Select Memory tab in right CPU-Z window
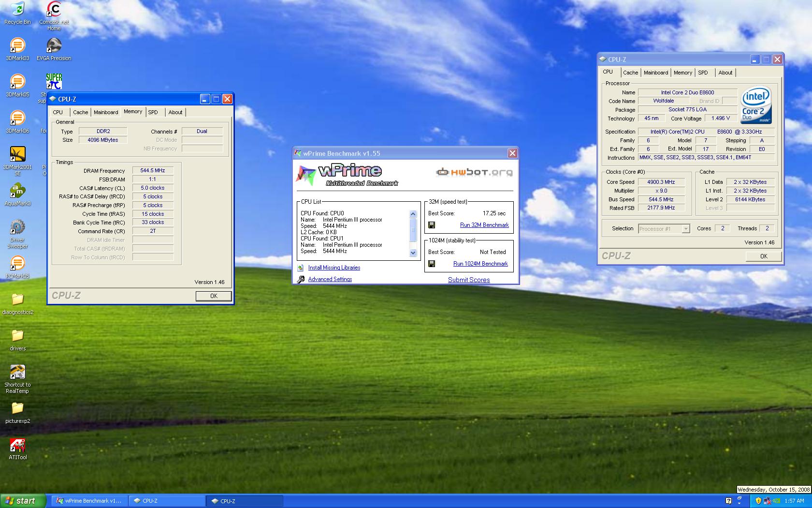This screenshot has width=812, height=508. pyautogui.click(x=683, y=73)
